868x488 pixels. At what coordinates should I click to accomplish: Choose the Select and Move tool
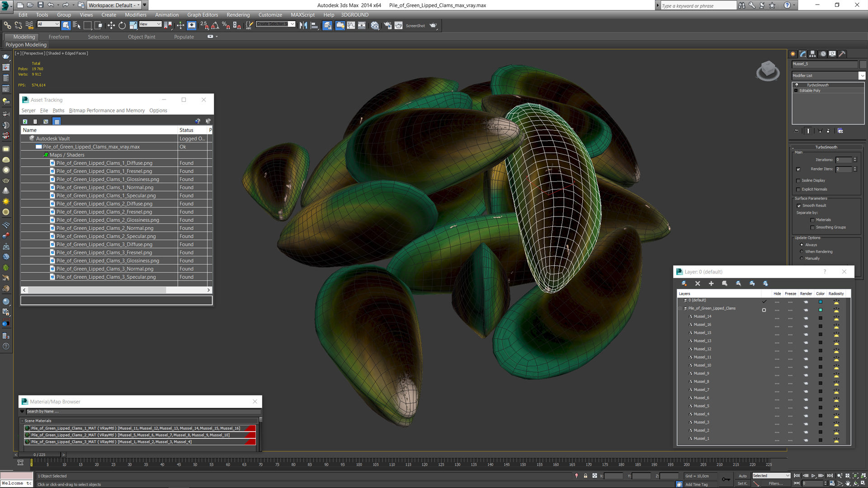[x=111, y=25]
